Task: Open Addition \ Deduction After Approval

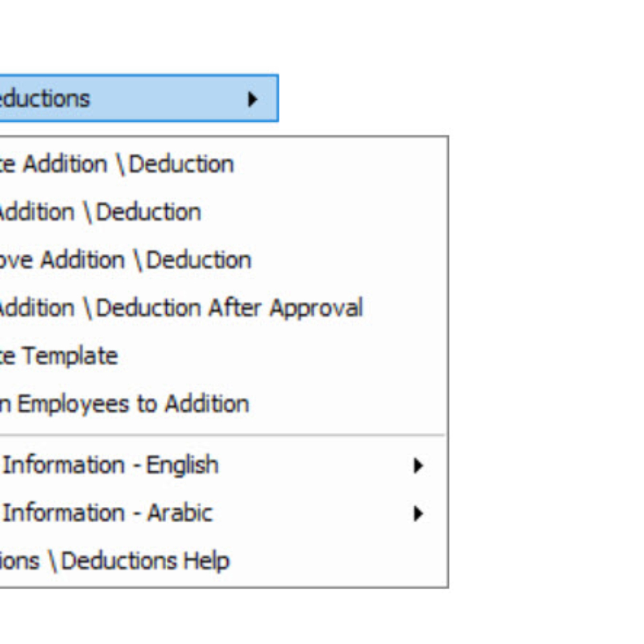Action: tap(224, 308)
